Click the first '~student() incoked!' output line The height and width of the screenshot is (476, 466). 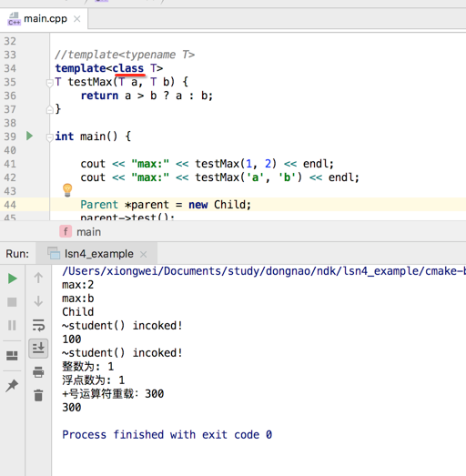point(122,326)
